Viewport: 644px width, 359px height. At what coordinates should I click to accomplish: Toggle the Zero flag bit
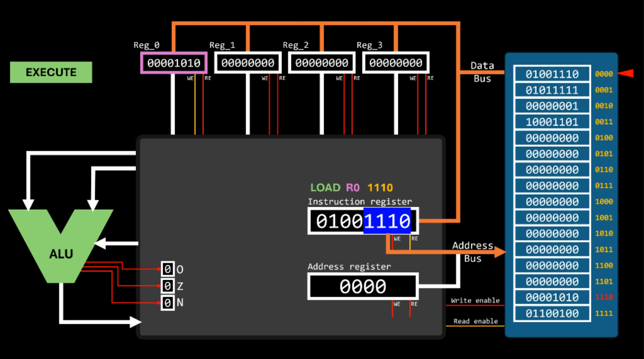click(x=168, y=286)
